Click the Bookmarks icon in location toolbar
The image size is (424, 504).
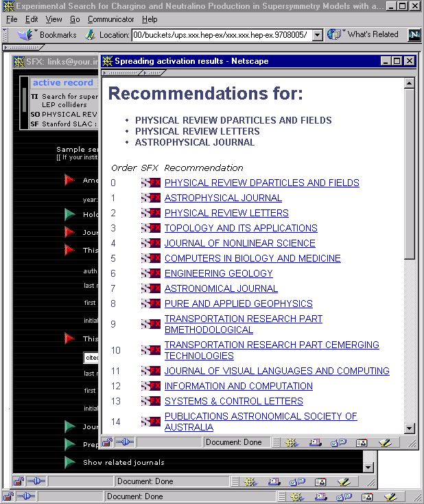pos(25,35)
